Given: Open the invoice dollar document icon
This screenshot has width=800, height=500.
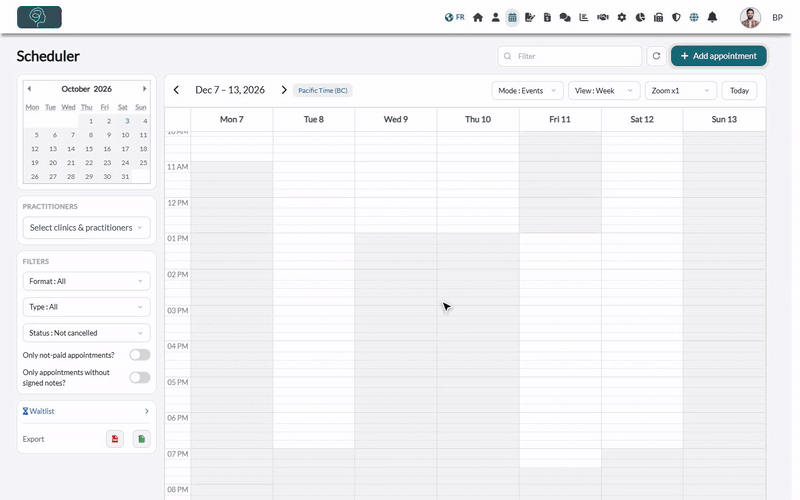Looking at the screenshot, I should 547,17.
